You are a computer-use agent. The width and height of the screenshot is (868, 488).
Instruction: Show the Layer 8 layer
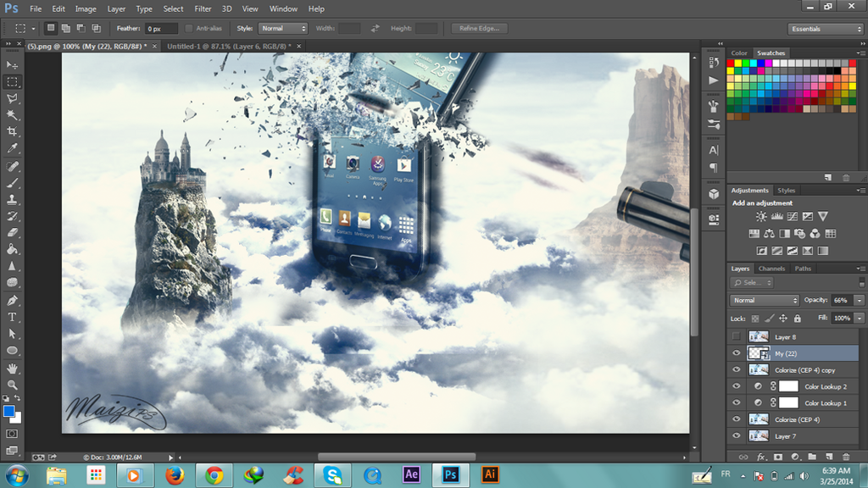[x=736, y=336]
